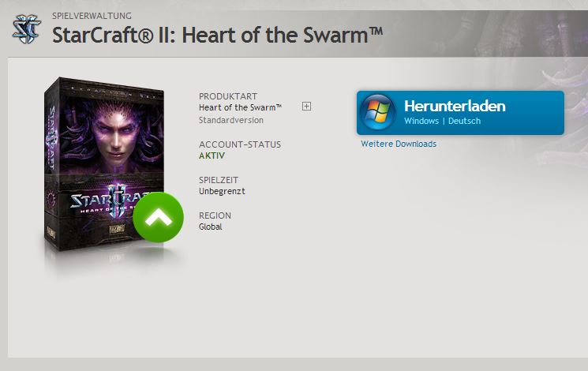Image resolution: width=588 pixels, height=371 pixels.
Task: Open the Weitere Downloads link
Action: (399, 144)
